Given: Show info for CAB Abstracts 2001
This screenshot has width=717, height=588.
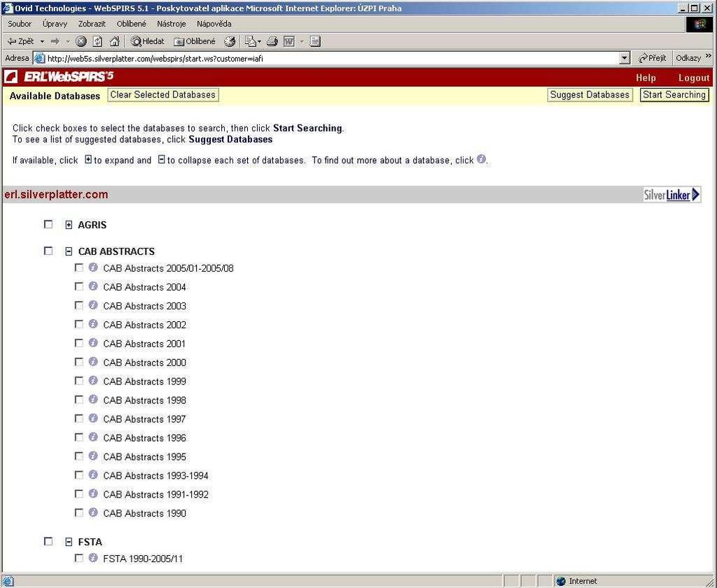Looking at the screenshot, I should (93, 343).
